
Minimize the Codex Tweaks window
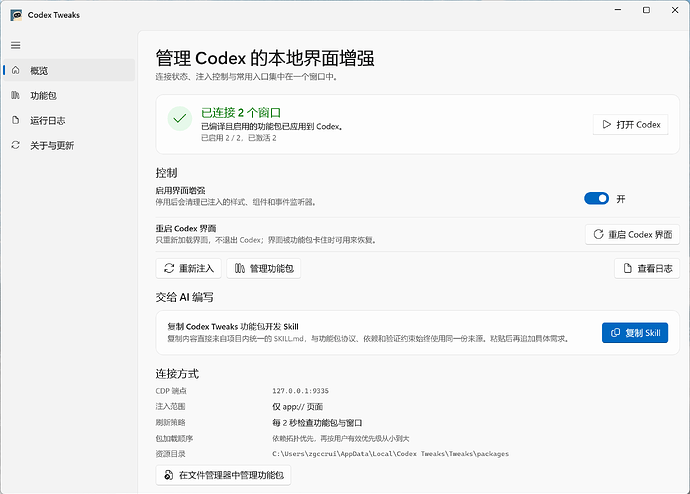tap(618, 10)
